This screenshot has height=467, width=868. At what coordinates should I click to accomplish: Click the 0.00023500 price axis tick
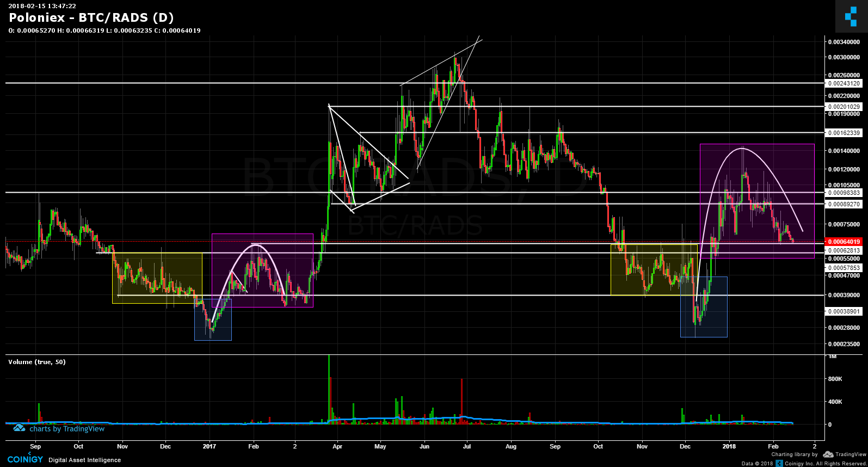tap(845, 344)
